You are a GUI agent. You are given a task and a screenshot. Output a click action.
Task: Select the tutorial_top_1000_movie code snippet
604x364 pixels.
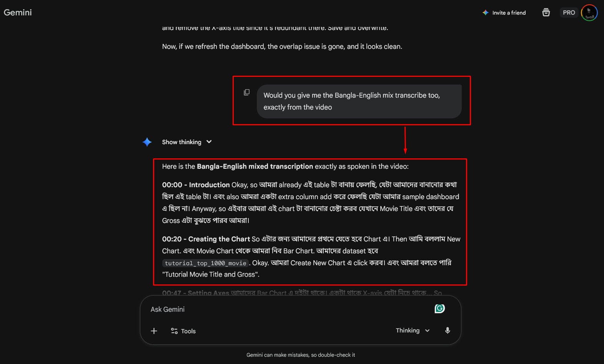click(206, 263)
